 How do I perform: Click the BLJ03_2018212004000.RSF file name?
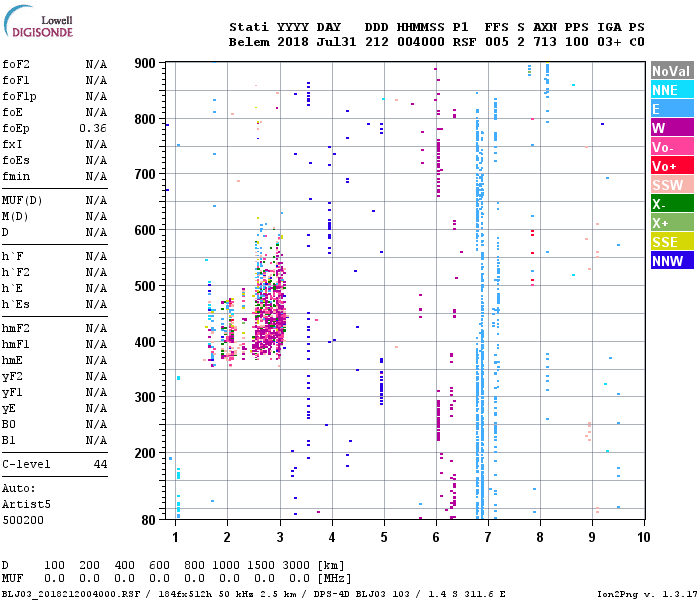[71, 594]
